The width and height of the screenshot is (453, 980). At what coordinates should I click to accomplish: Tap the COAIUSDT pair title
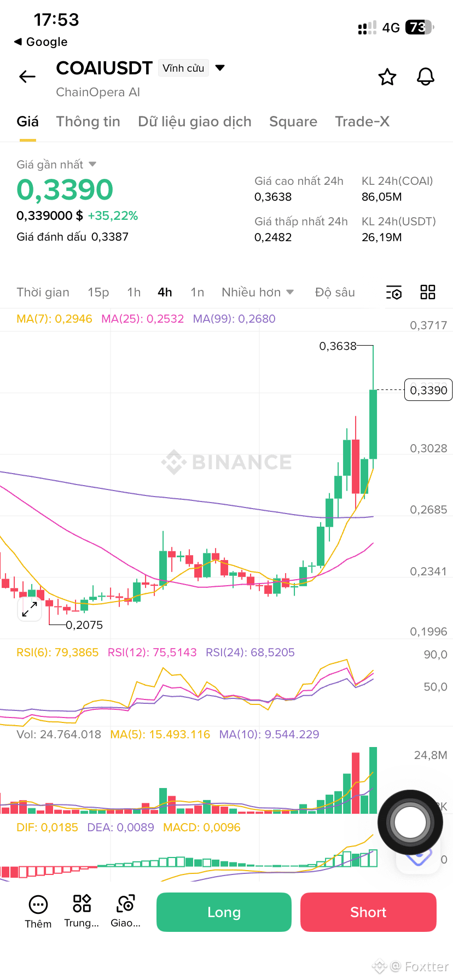point(104,68)
